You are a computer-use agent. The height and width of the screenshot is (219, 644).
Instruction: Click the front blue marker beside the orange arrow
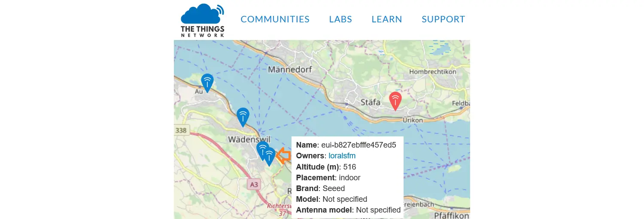(x=270, y=156)
